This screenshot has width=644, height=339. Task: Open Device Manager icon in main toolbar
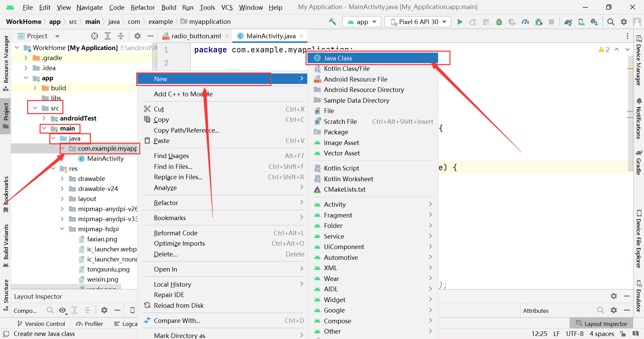click(581, 22)
